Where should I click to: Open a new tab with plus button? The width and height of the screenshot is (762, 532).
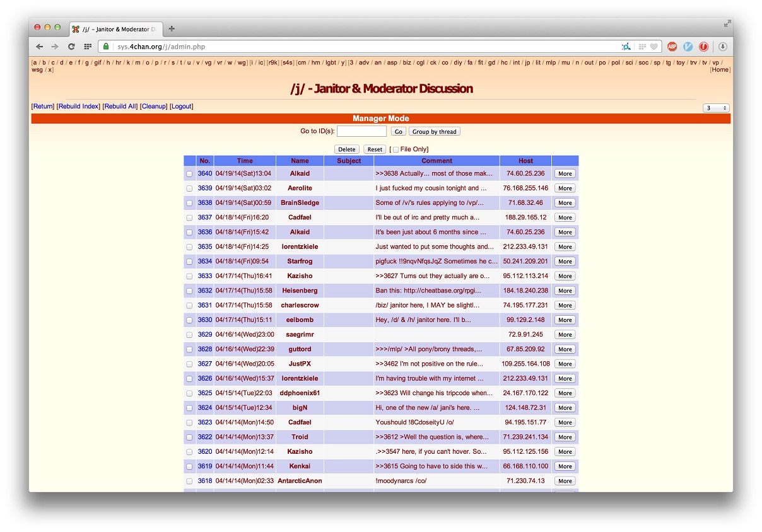pyautogui.click(x=172, y=29)
